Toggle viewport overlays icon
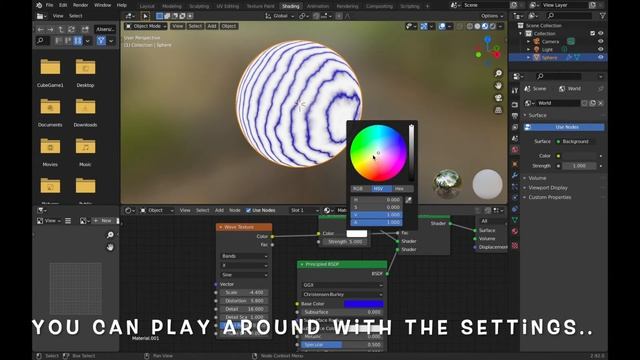The image size is (640, 360). coord(442,26)
